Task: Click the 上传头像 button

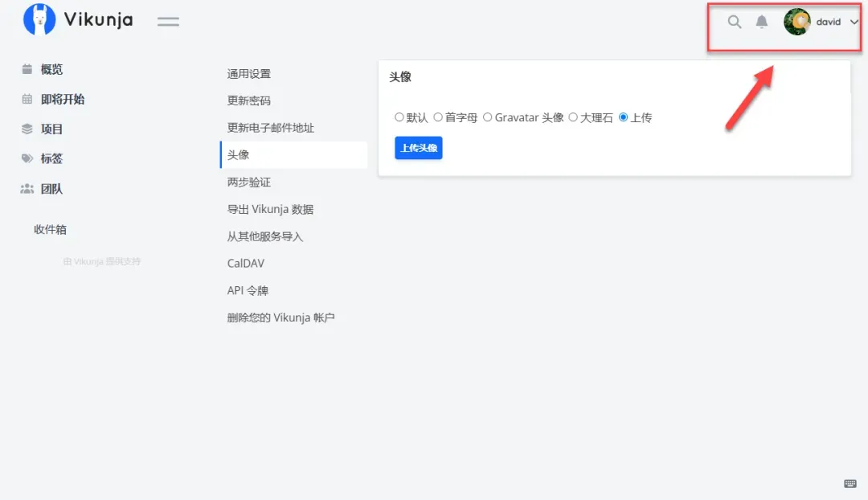Action: (x=418, y=148)
